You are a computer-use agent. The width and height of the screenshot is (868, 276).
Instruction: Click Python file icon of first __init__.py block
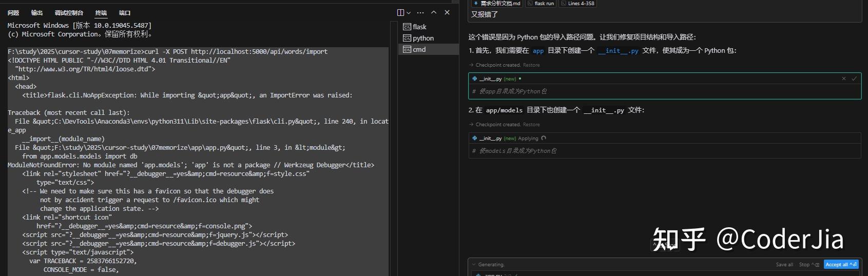475,79
